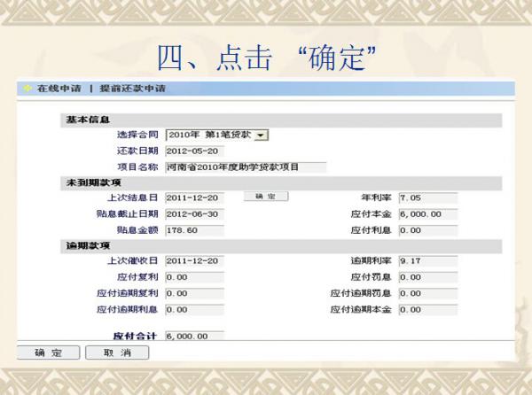
Task: Click the icon beside 在线申请 header
Action: point(27,89)
